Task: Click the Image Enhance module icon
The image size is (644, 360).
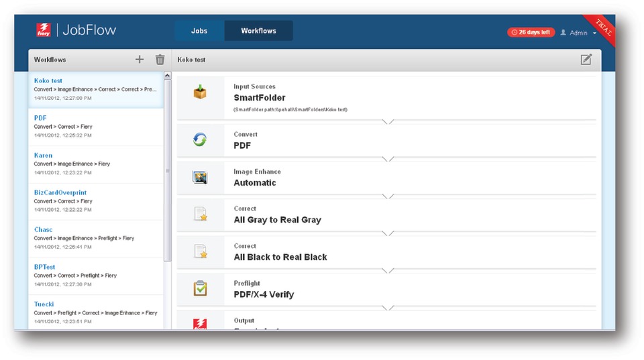Action: pyautogui.click(x=200, y=177)
